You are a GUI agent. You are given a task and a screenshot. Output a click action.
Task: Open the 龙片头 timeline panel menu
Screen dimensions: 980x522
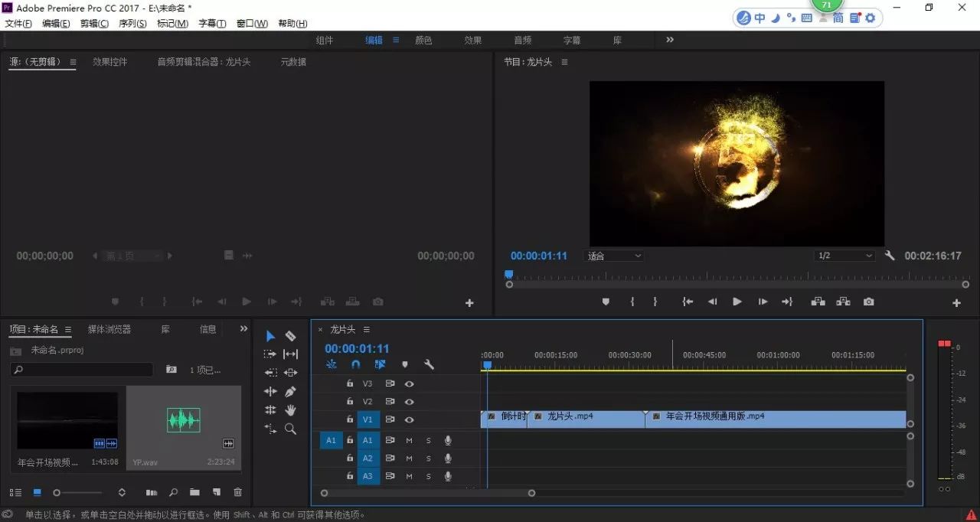[366, 329]
